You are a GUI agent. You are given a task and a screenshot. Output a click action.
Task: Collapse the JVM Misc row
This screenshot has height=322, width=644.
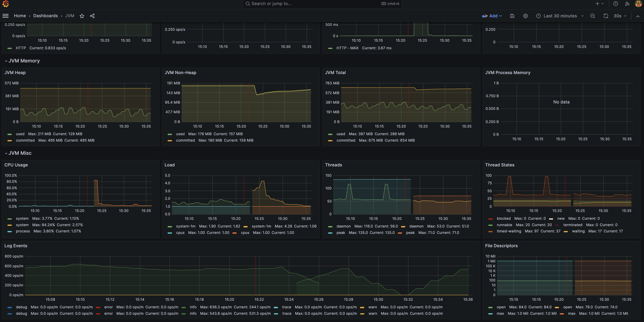click(x=20, y=153)
